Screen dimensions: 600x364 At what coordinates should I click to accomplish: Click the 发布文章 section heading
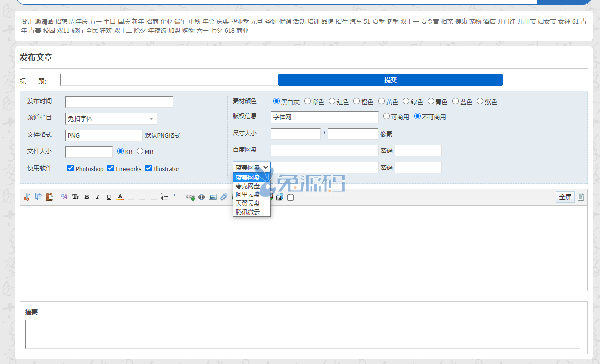pos(36,57)
